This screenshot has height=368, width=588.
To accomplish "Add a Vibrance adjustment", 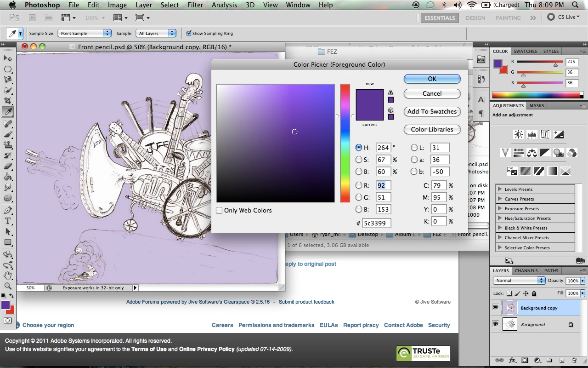I will (505, 153).
